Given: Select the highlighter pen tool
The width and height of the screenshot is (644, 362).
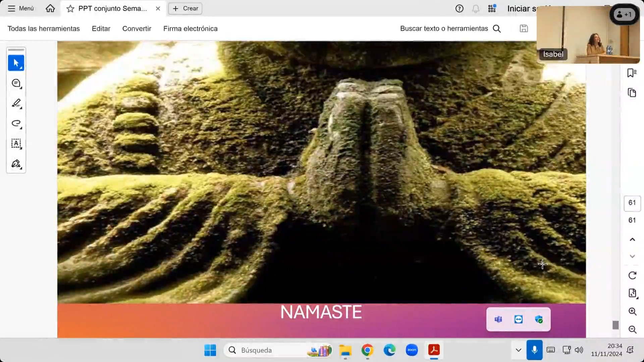Looking at the screenshot, I should click(16, 103).
